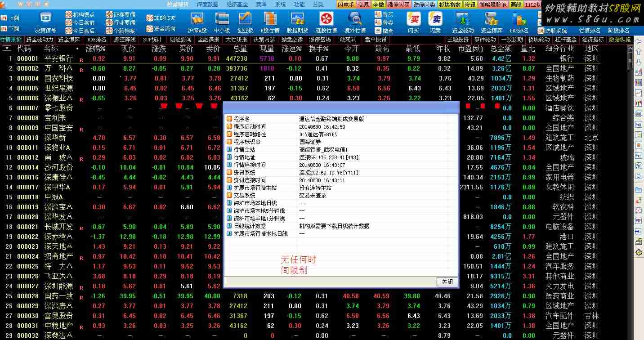Sort by 总金额 column header
644x340 pixels.
501,49
